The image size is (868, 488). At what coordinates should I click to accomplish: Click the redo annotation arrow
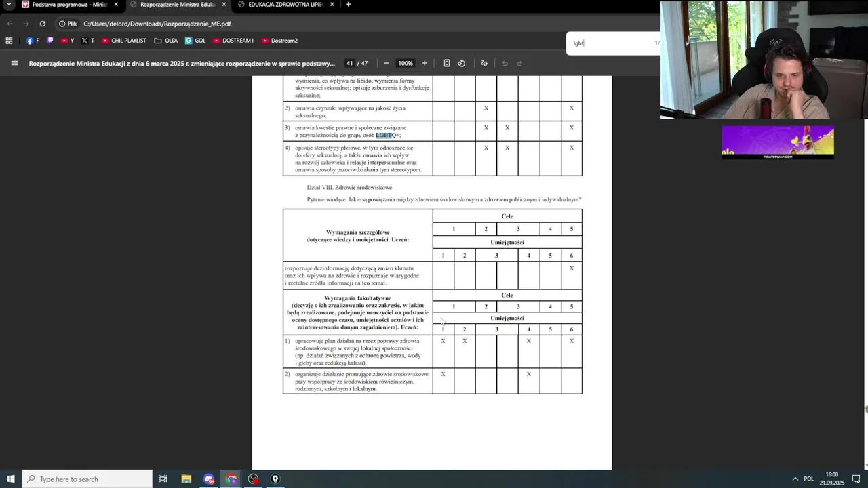[519, 63]
